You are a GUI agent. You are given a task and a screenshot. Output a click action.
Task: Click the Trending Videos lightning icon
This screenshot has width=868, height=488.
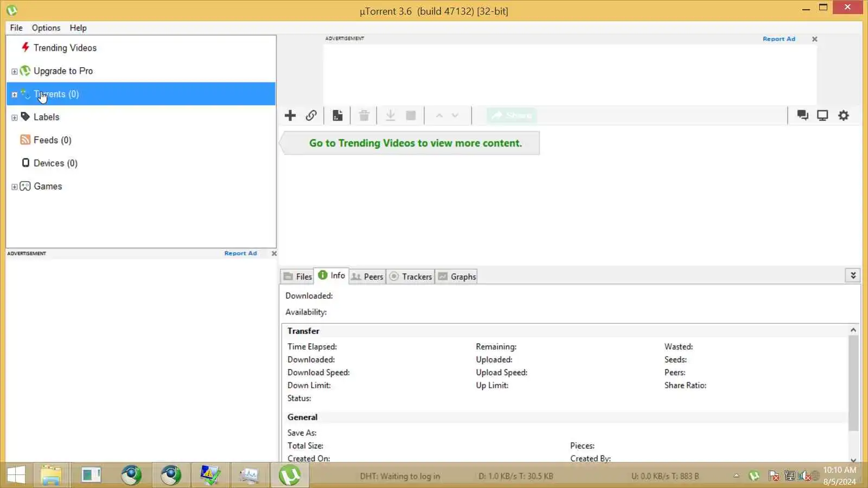[25, 47]
